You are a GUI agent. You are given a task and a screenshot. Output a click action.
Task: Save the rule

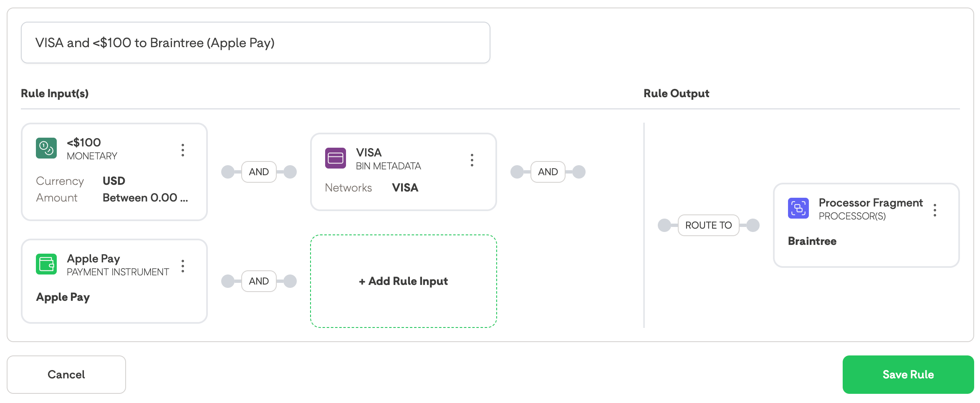[908, 375]
